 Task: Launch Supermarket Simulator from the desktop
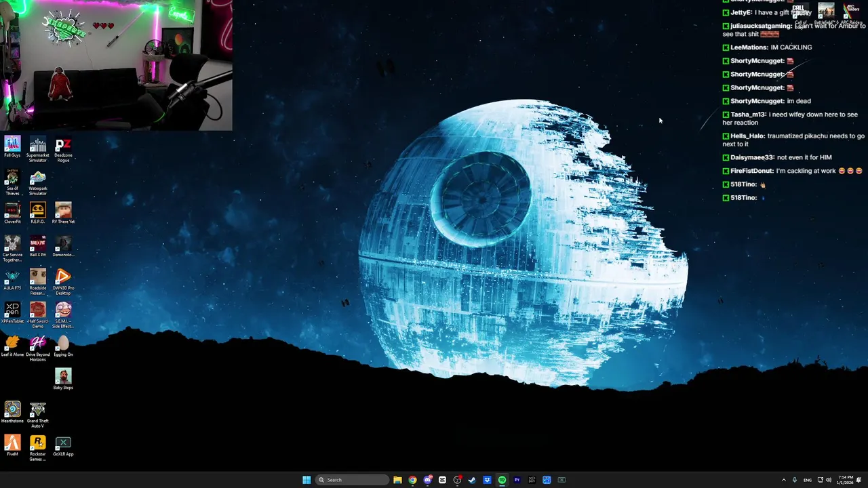point(38,150)
